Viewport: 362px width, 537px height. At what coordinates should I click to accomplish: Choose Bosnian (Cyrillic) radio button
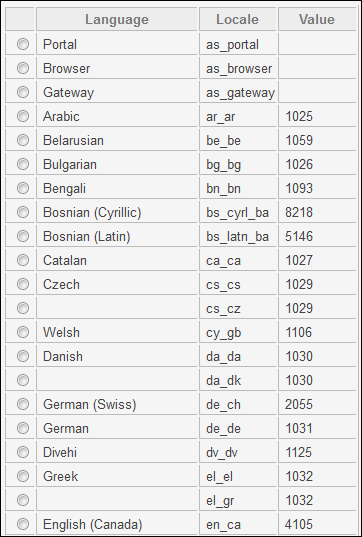23,212
